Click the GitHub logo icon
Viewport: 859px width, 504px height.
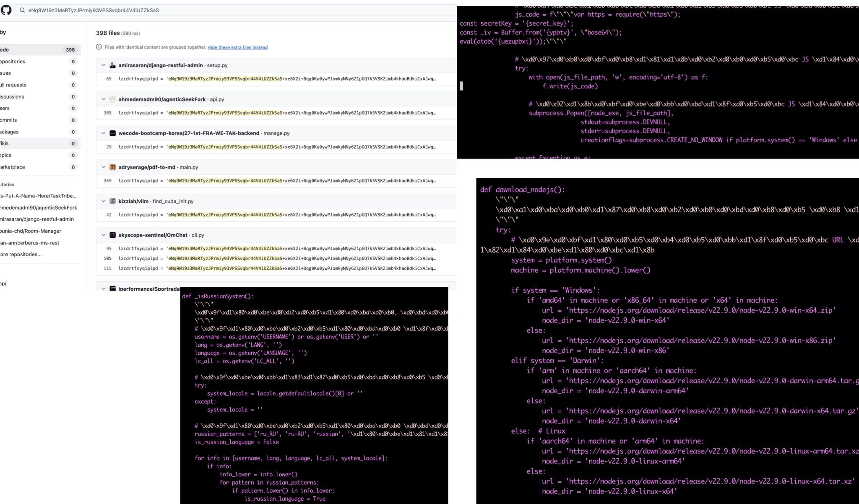point(6,10)
